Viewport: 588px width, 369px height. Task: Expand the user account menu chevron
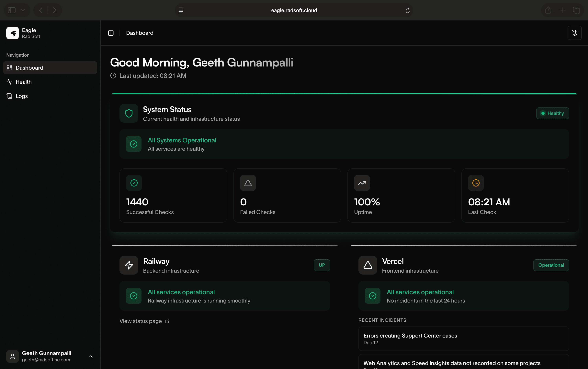91,356
